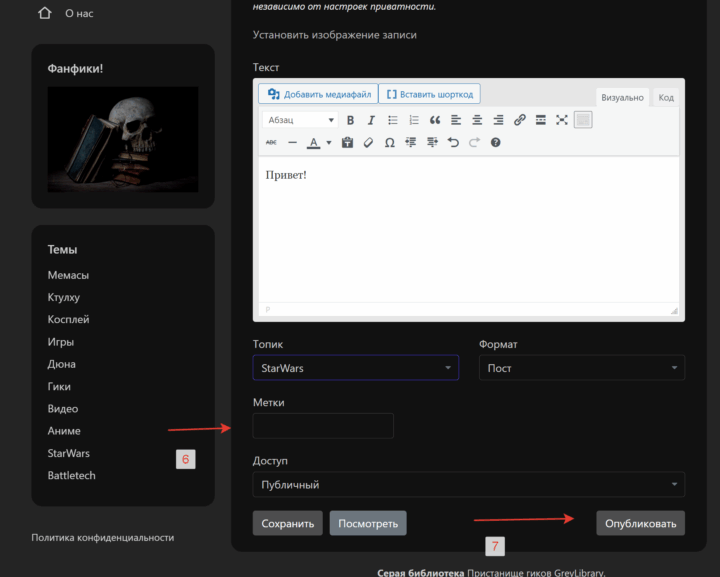The height and width of the screenshot is (577, 720).
Task: Open the Абзац paragraph format dropdown
Action: tap(300, 120)
